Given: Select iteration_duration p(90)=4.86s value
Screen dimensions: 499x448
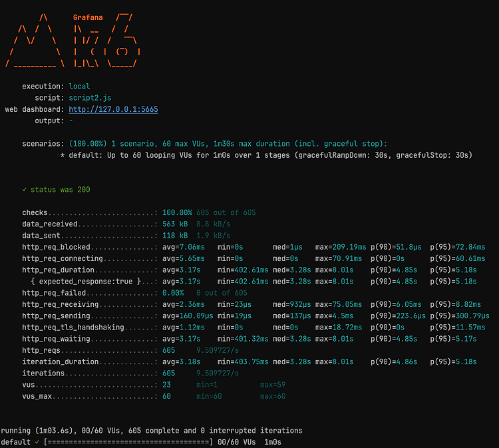Looking at the screenshot, I should coord(394,361).
